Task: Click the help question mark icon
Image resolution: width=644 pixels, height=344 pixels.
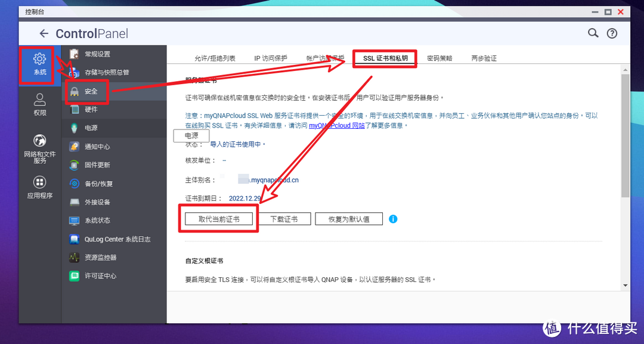Action: (612, 33)
